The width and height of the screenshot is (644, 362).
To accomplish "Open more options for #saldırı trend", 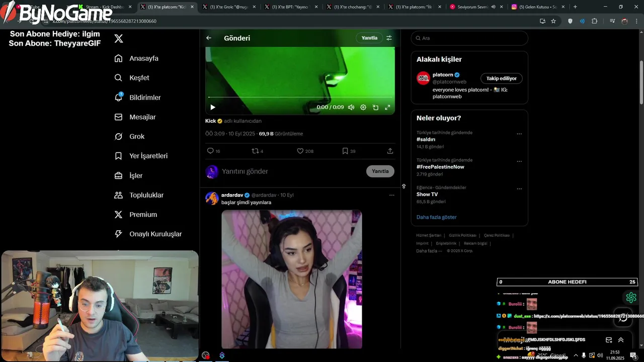I will (x=519, y=134).
